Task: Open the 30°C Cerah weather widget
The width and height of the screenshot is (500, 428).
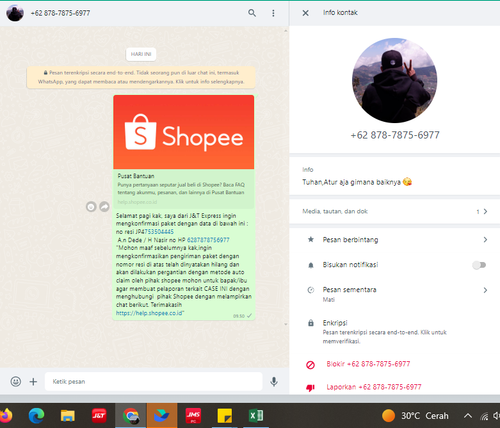Action: point(415,416)
